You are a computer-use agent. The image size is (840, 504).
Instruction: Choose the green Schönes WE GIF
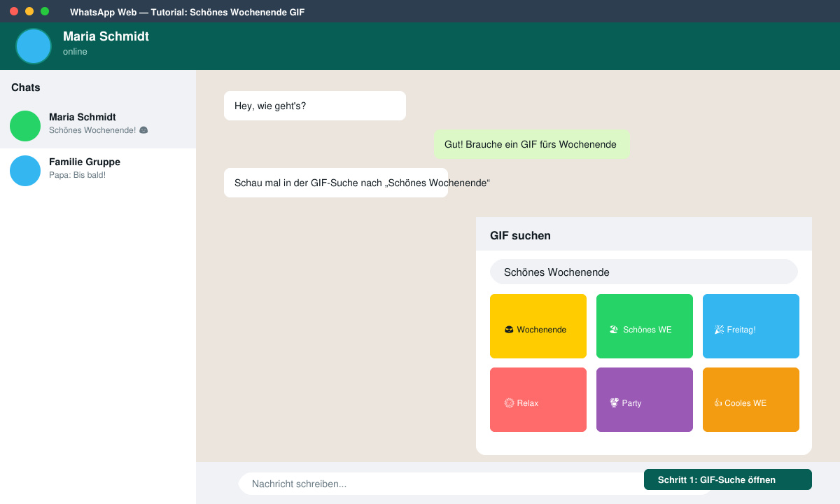[645, 326]
